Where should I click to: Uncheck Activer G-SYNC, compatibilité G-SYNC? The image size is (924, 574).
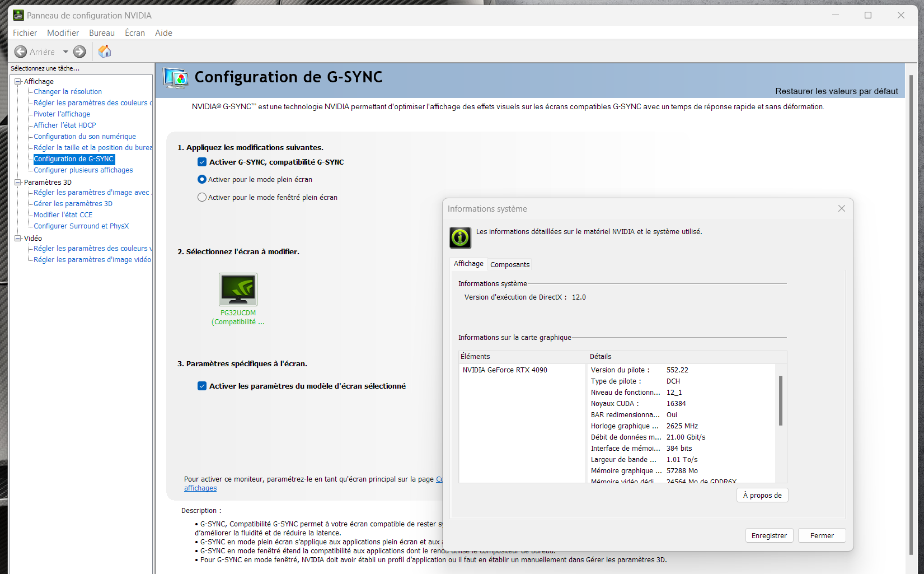[201, 162]
